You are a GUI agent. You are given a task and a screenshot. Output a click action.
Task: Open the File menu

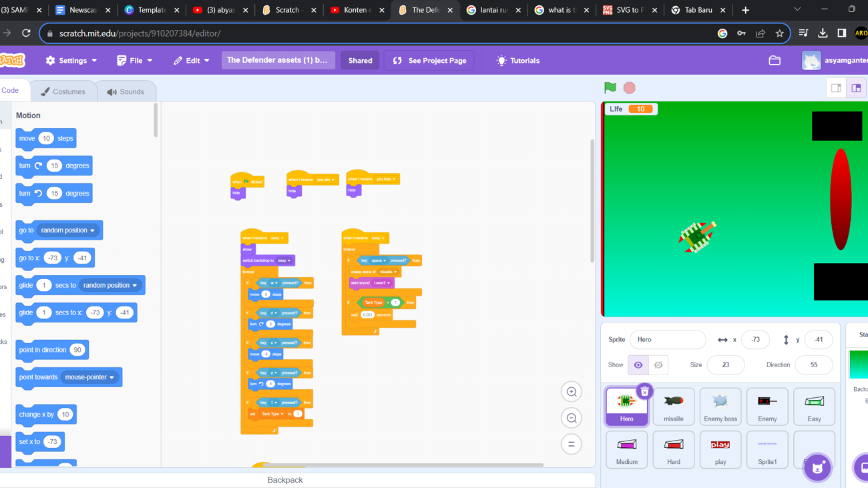point(135,60)
